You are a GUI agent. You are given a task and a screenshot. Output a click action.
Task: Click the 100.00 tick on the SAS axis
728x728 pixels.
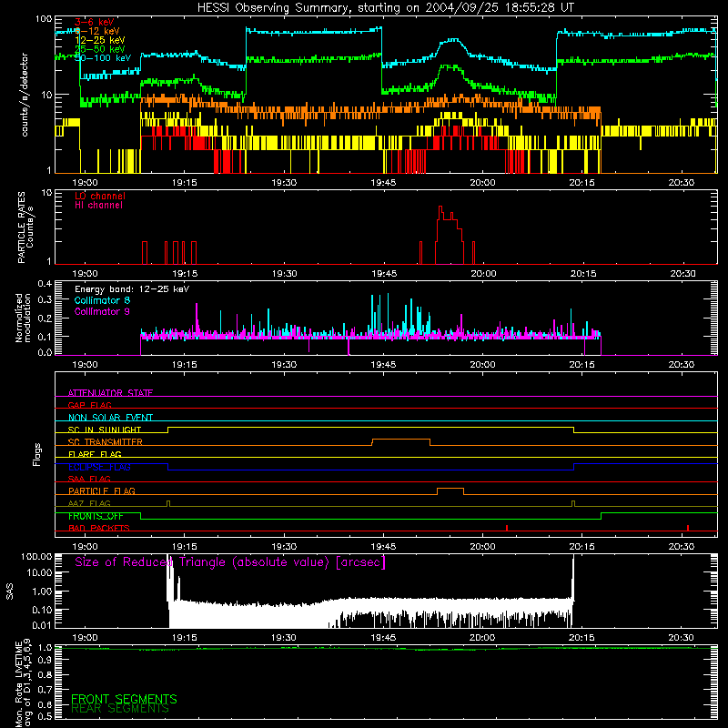point(36,556)
